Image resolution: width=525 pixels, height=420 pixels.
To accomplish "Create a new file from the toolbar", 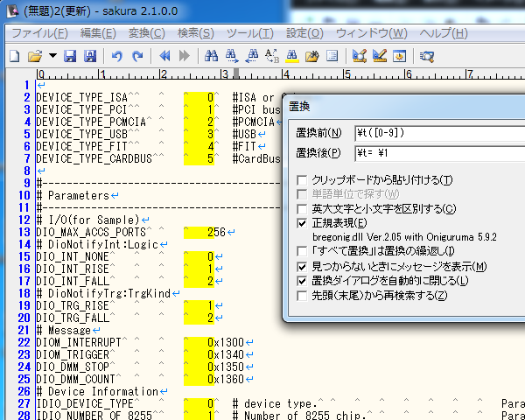I will [x=14, y=56].
